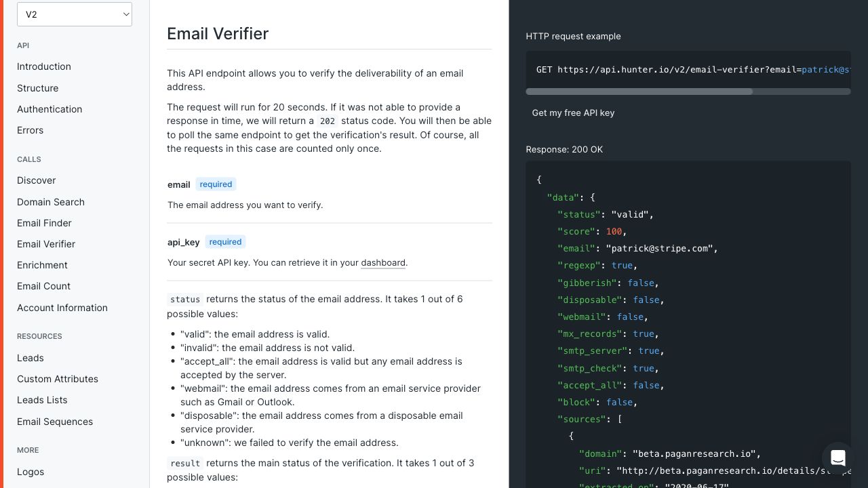Click the CALLS section header
This screenshot has height=488, width=868.
(x=29, y=159)
